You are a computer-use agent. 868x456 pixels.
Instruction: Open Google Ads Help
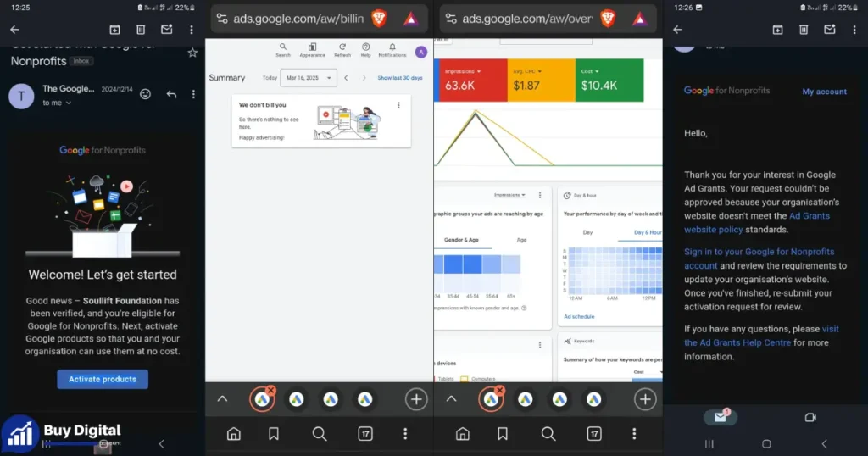pos(365,50)
